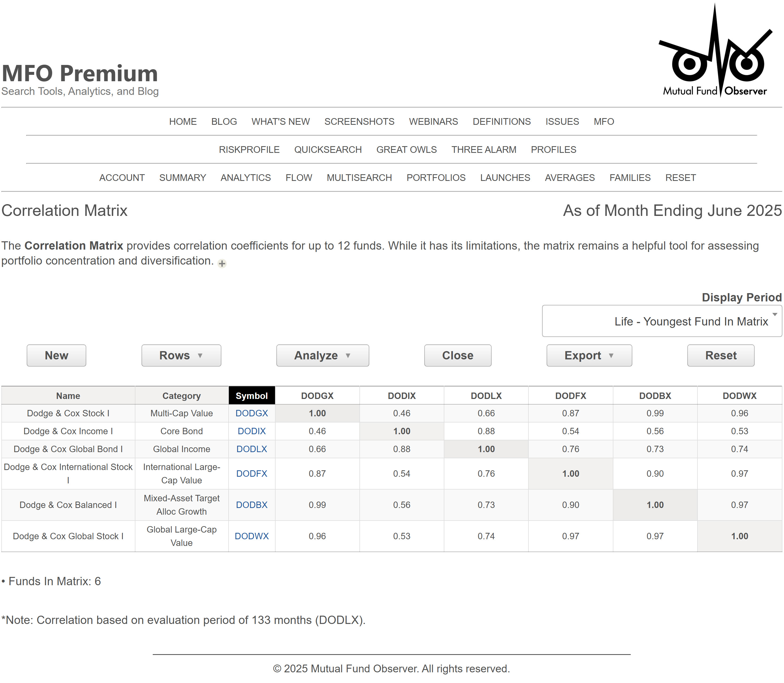Screen dimensions: 784x683
Task: Click the New button
Action: coord(56,355)
